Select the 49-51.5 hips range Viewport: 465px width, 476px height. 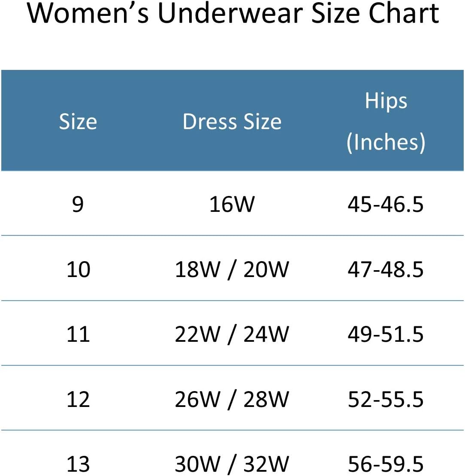[386, 334]
